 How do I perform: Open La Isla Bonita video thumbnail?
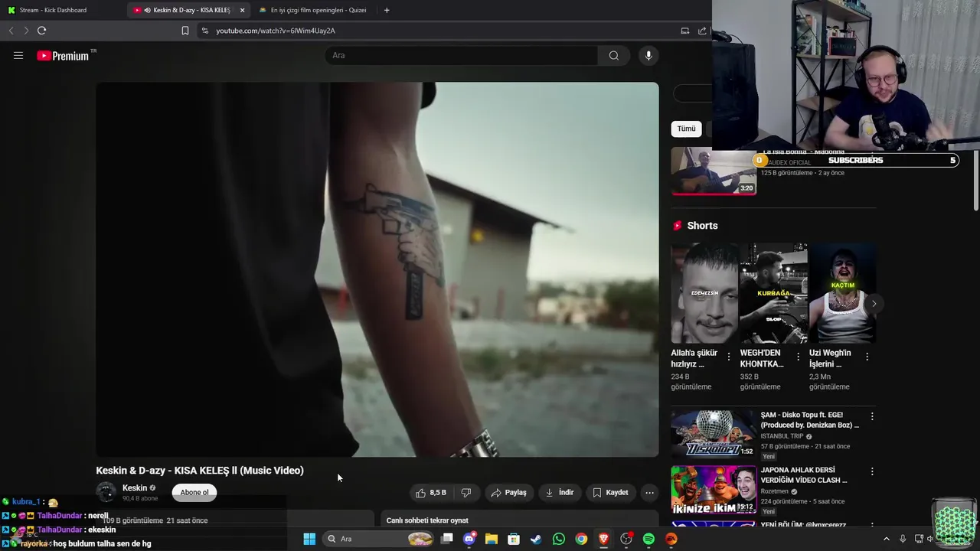[x=714, y=171]
